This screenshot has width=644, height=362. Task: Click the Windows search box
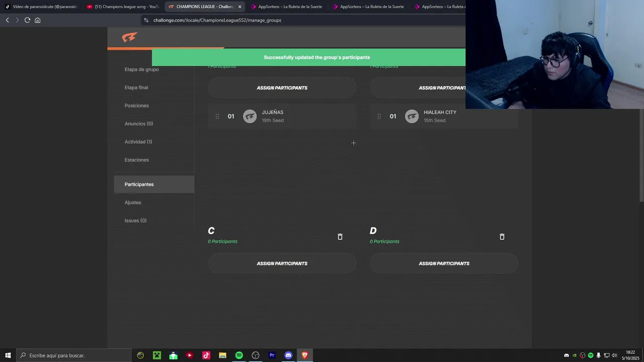pos(73,355)
